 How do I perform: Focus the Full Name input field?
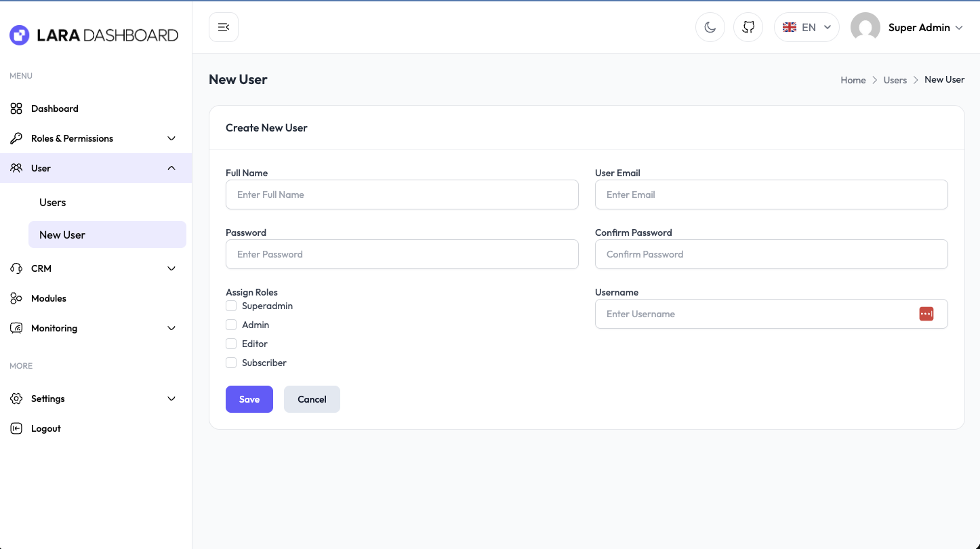(402, 195)
